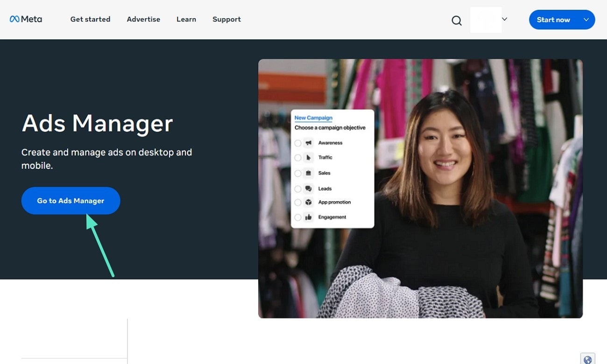Image resolution: width=607 pixels, height=364 pixels.
Task: Open the Get started menu
Action: pos(90,19)
